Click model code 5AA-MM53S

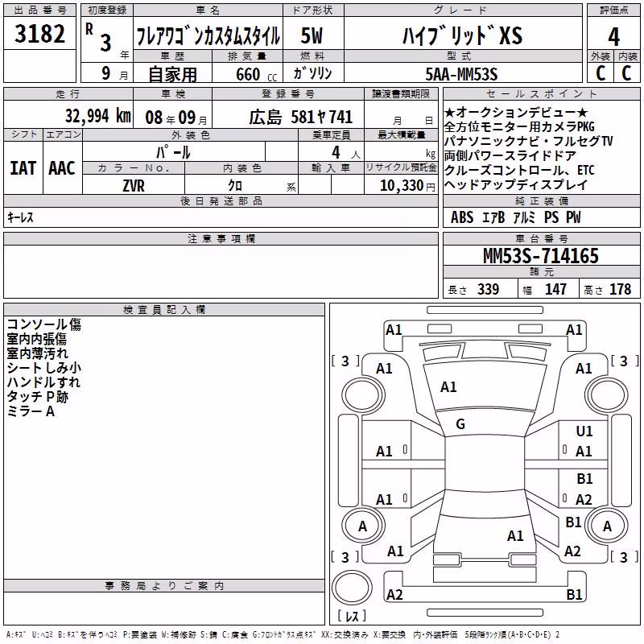pos(461,74)
